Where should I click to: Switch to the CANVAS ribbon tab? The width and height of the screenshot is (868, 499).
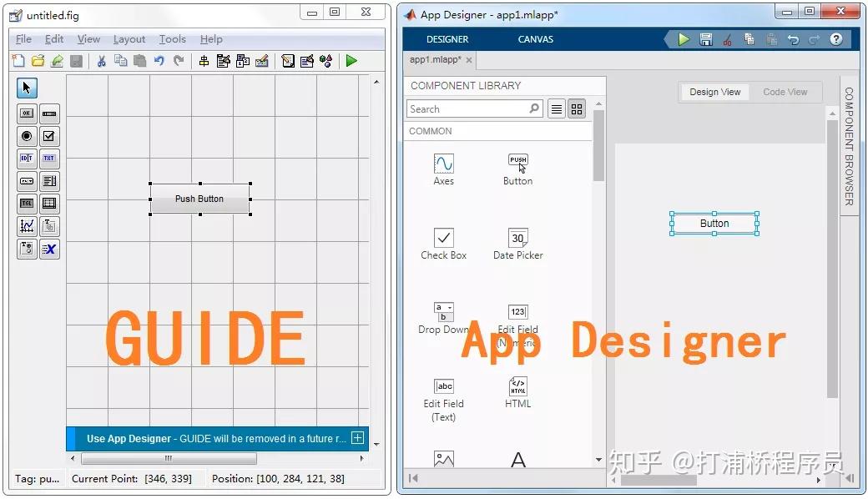(535, 39)
